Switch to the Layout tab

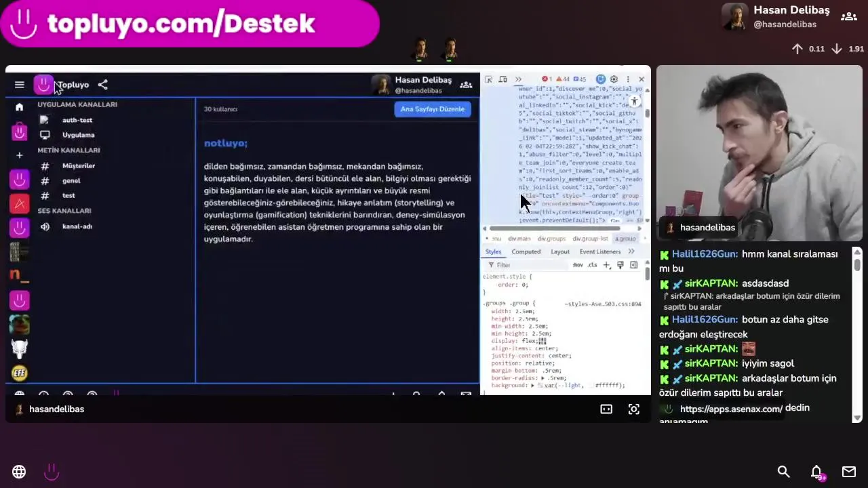[x=560, y=251]
